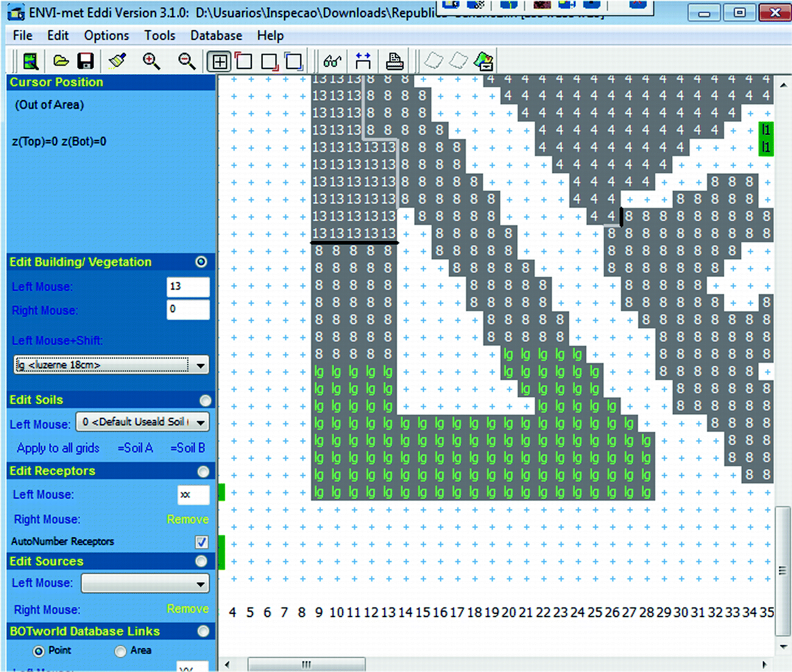This screenshot has width=792, height=672.
Task: Enable the Edit Soils radio button
Action: [x=205, y=400]
